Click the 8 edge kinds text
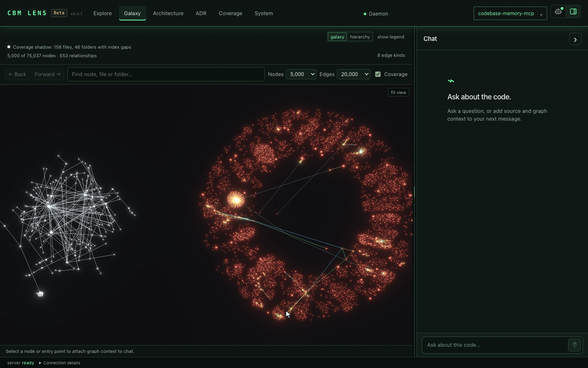Image resolution: width=588 pixels, height=368 pixels. coord(391,55)
